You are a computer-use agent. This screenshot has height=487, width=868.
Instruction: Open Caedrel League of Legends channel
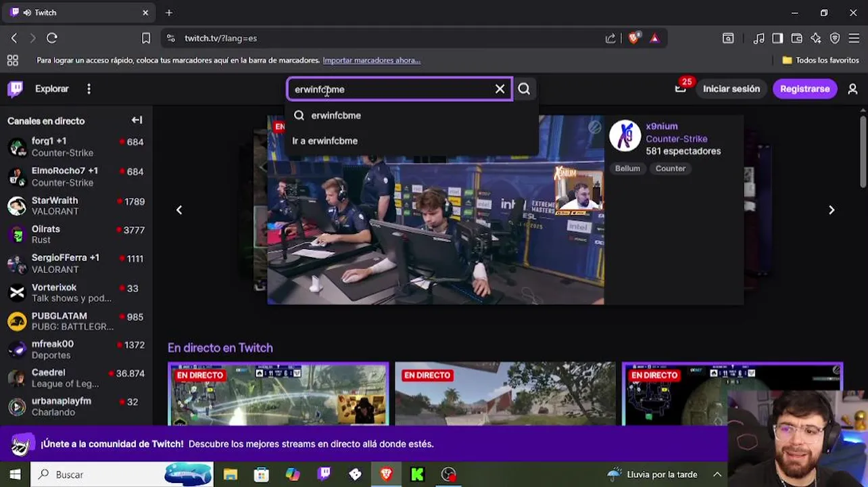pyautogui.click(x=76, y=377)
